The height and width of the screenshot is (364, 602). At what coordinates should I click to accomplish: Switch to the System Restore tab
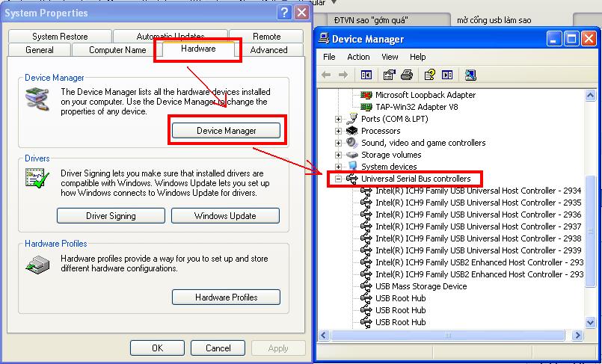[60, 37]
